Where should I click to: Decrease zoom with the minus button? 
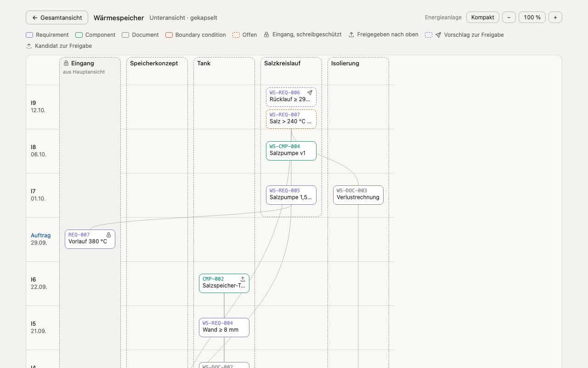(x=509, y=17)
